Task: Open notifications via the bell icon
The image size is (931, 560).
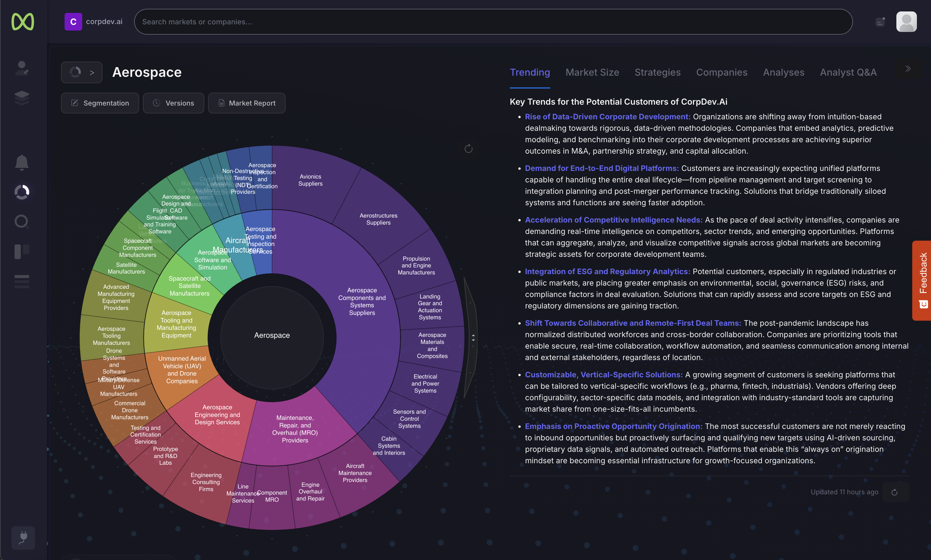Action: point(21,163)
